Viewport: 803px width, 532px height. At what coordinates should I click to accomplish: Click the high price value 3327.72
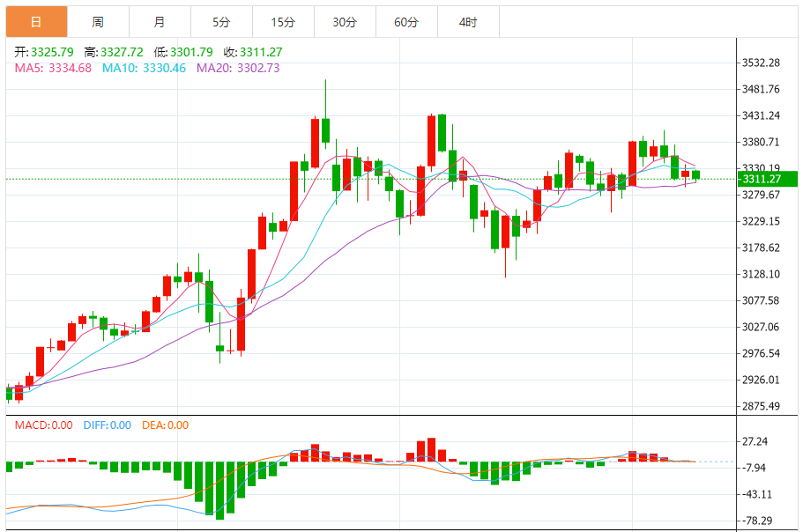(x=122, y=52)
